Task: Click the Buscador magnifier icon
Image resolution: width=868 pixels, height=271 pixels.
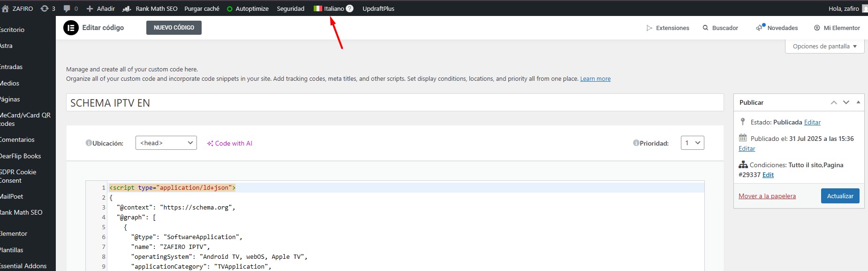Action: (705, 28)
